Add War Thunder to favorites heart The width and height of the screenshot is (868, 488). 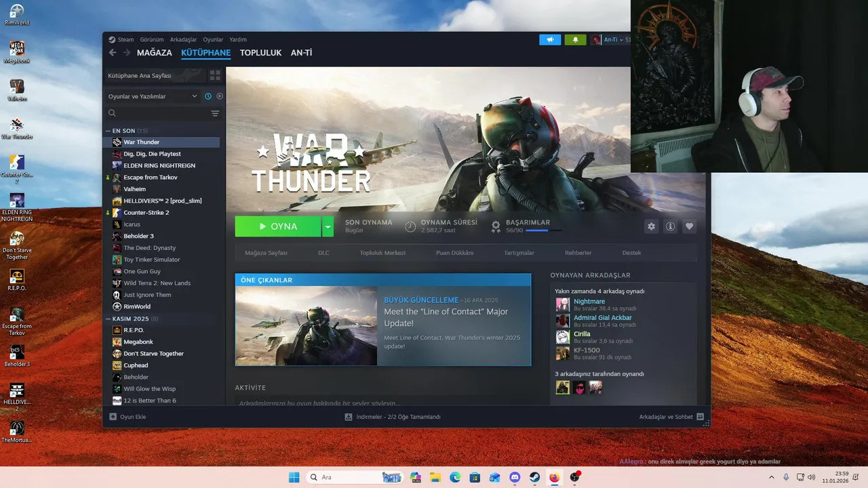[x=690, y=226]
